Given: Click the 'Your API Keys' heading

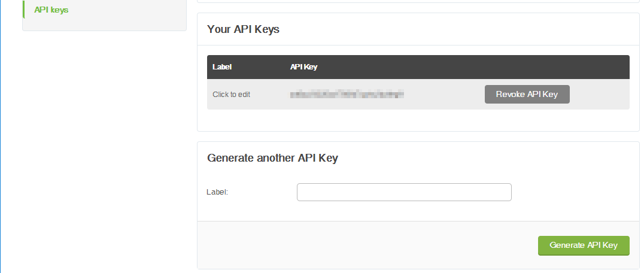Looking at the screenshot, I should tap(243, 29).
